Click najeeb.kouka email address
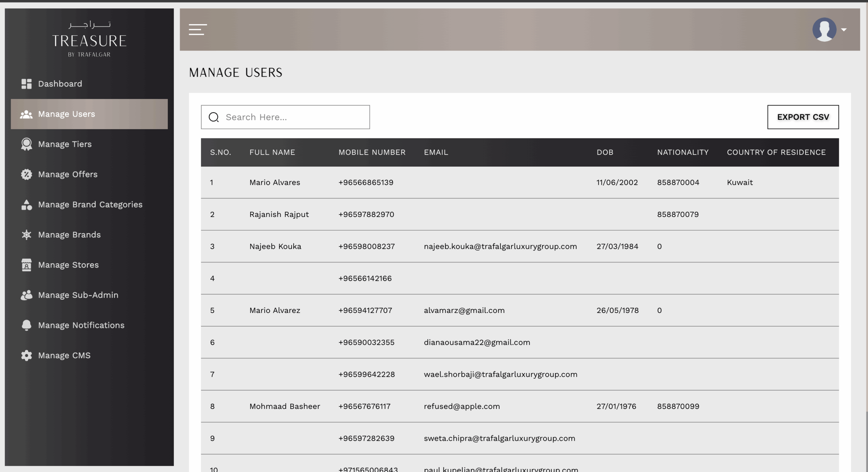Image resolution: width=868 pixels, height=472 pixels. pyautogui.click(x=500, y=247)
